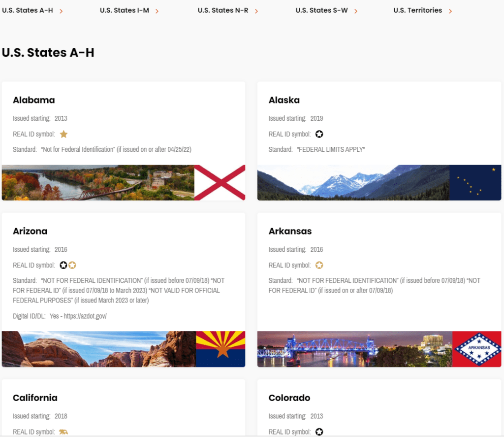The height and width of the screenshot is (437, 504).
Task: Click the arrow next to U.S. Territories
Action: 450,11
